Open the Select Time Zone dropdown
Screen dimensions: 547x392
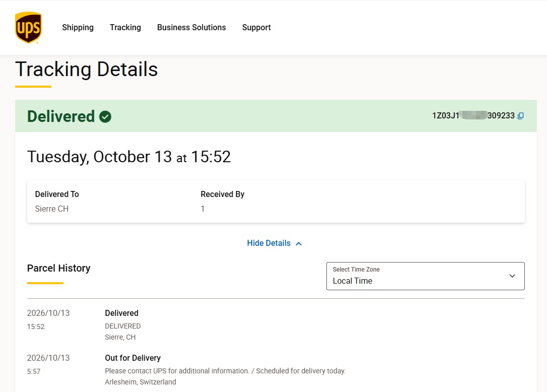click(425, 276)
